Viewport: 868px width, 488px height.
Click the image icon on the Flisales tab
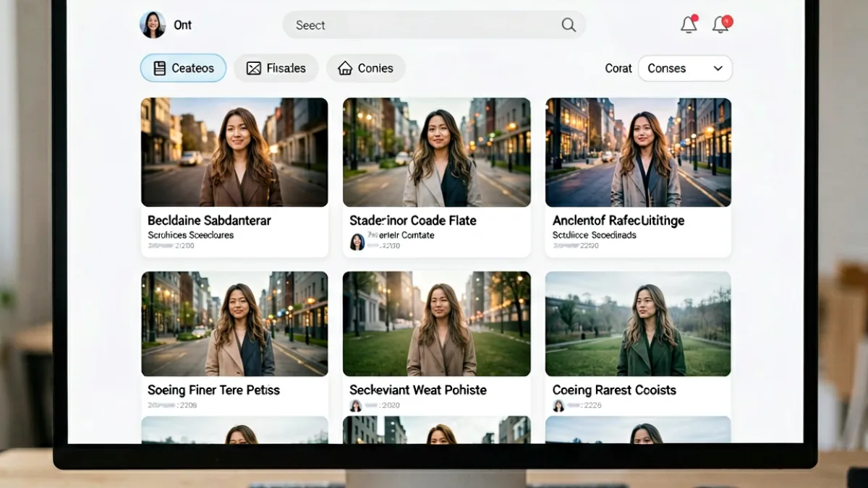[253, 69]
